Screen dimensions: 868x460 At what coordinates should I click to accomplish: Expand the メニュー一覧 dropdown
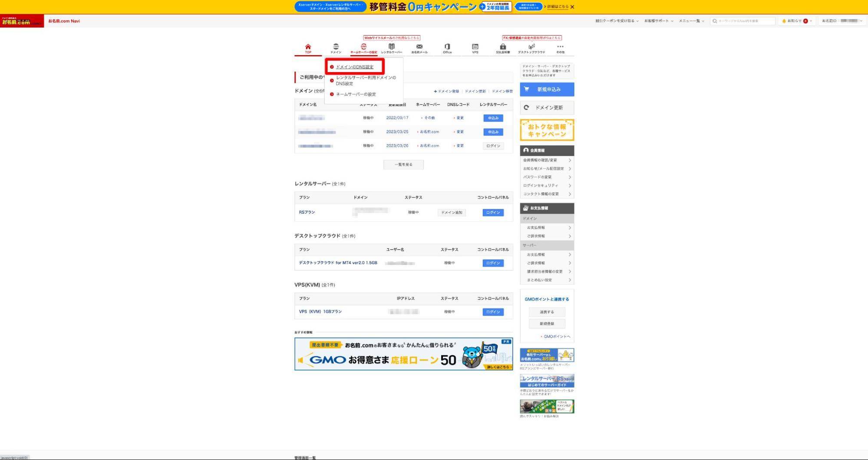point(692,21)
